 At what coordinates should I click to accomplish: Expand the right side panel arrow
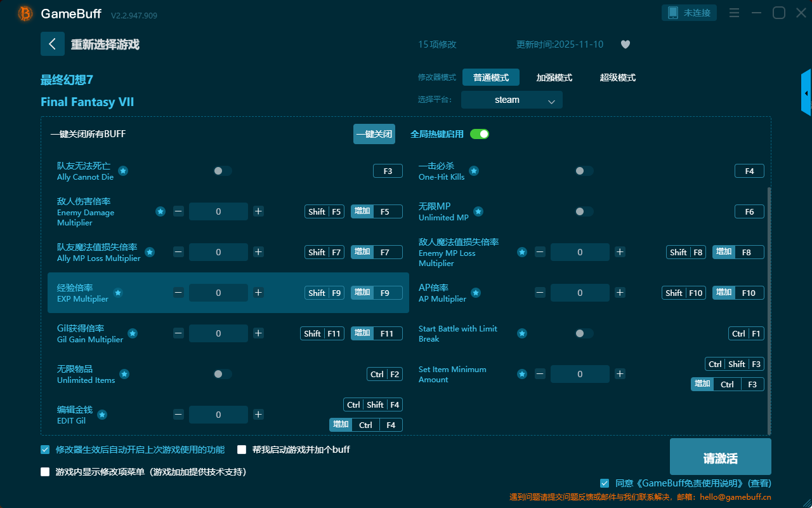(x=806, y=93)
